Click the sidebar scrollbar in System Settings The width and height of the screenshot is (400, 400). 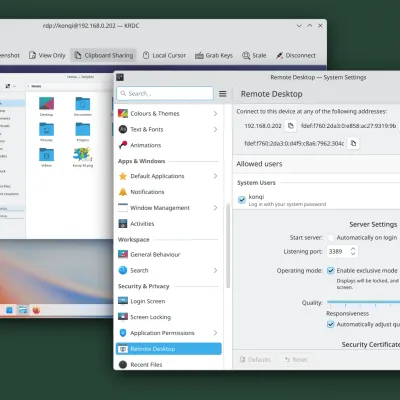pos(228,246)
